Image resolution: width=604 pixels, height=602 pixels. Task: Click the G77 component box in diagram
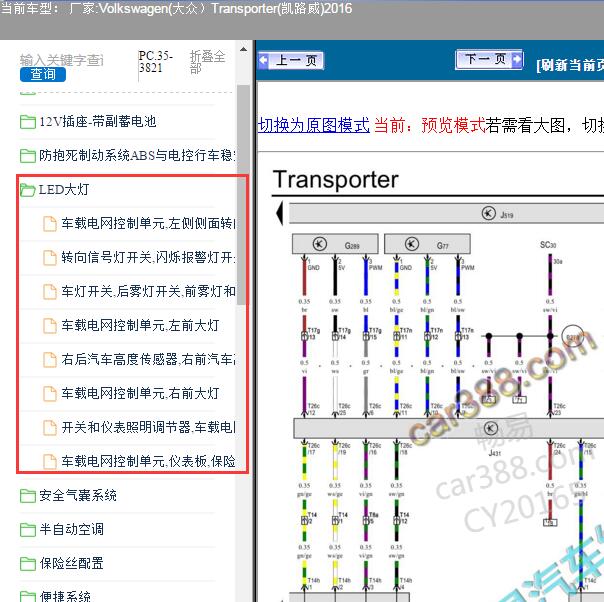(427, 244)
